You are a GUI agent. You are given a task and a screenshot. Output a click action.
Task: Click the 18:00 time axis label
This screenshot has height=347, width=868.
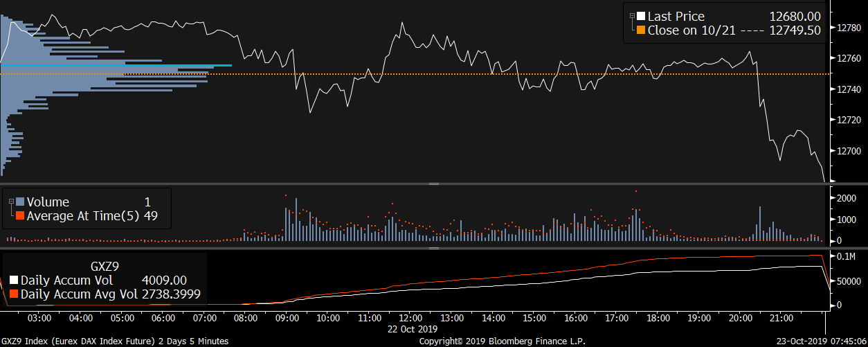(658, 319)
